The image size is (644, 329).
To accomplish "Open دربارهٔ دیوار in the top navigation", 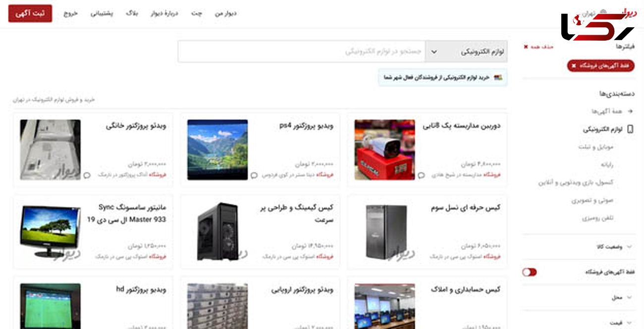I will (164, 13).
